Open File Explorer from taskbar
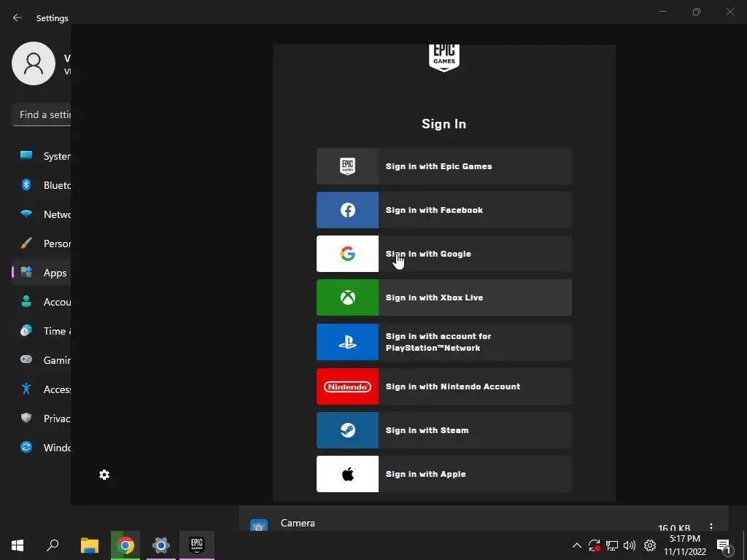 click(90, 545)
